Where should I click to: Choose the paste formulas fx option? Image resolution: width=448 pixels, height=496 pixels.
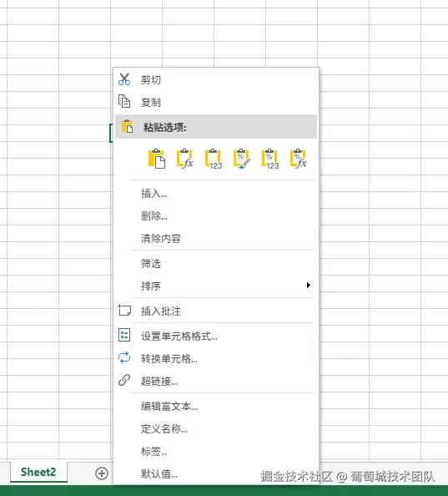point(185,159)
